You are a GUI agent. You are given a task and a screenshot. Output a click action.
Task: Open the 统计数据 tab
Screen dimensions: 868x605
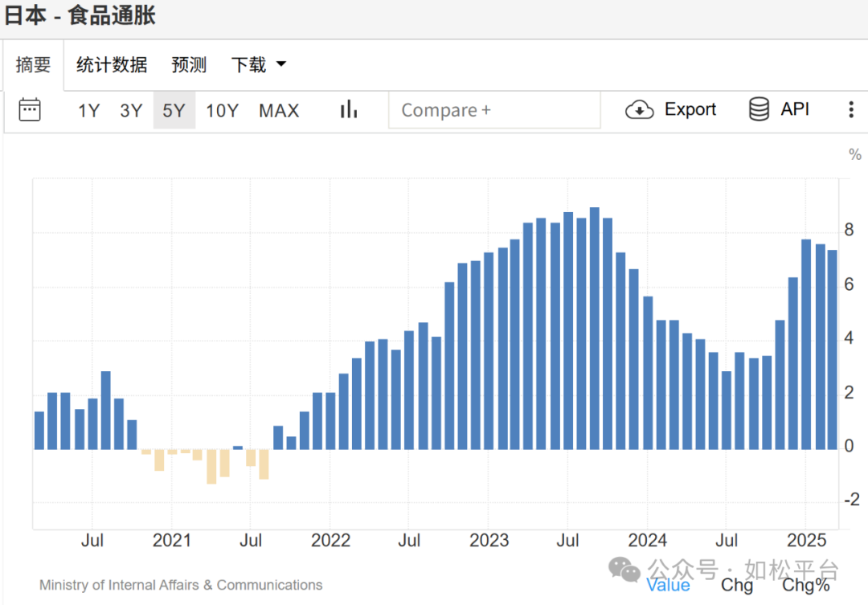click(x=112, y=65)
